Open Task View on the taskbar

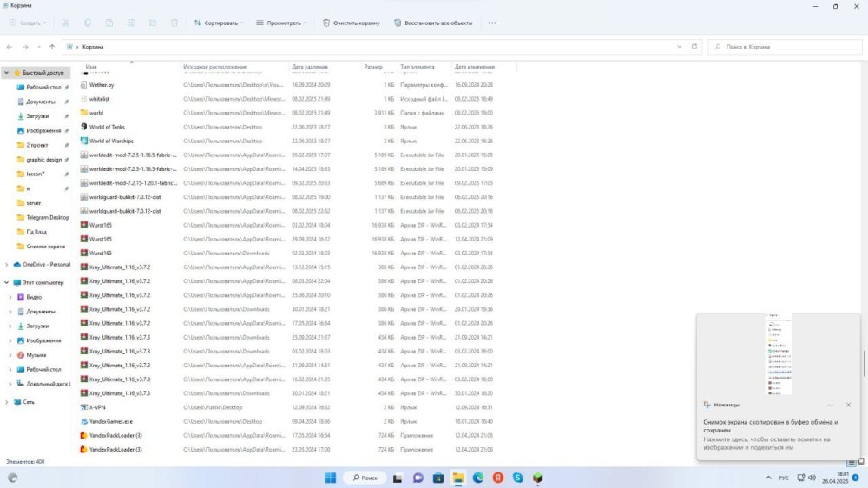398,478
